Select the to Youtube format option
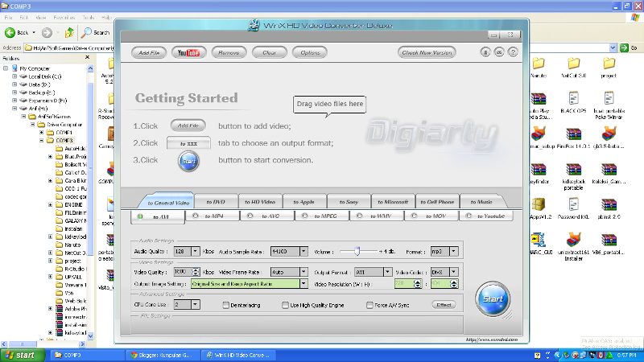The image size is (644, 362). pyautogui.click(x=486, y=216)
